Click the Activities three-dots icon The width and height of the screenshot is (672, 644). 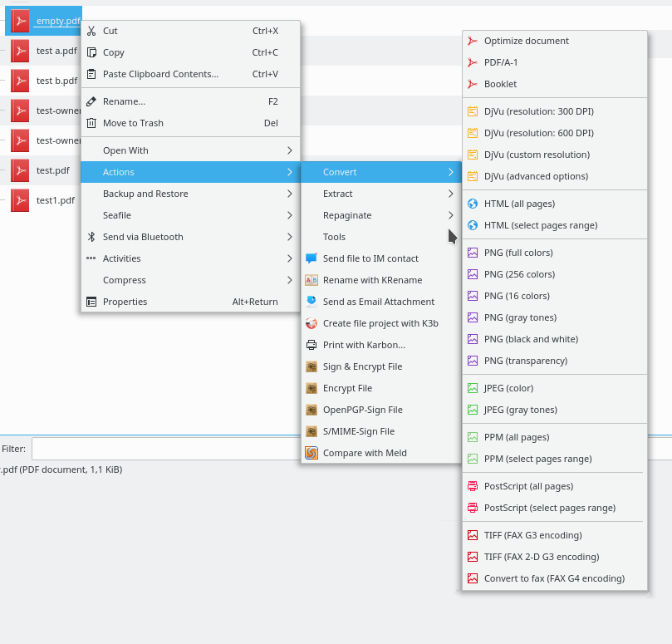(91, 258)
